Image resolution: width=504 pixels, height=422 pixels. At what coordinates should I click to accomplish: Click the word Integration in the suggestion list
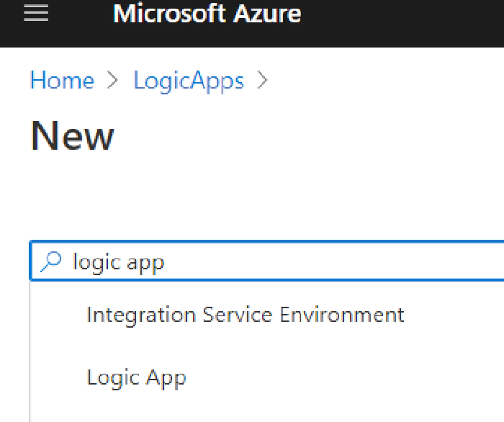click(x=141, y=315)
